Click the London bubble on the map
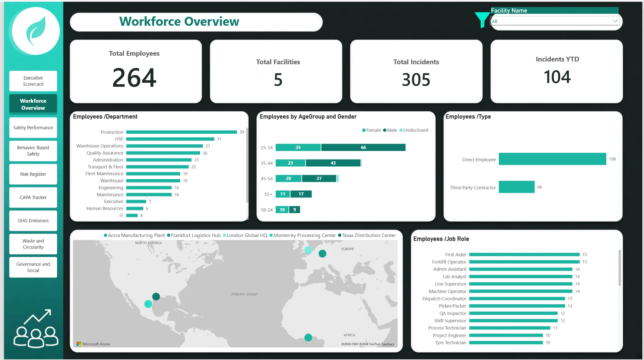The width and height of the screenshot is (644, 360). [308, 250]
